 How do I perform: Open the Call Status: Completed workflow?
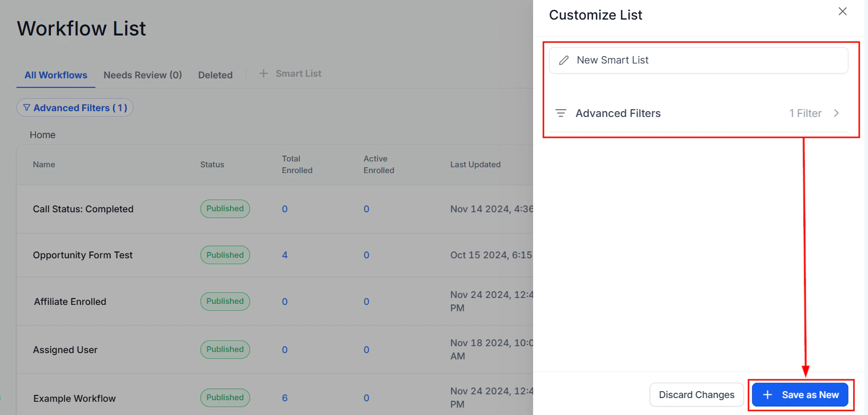(83, 209)
